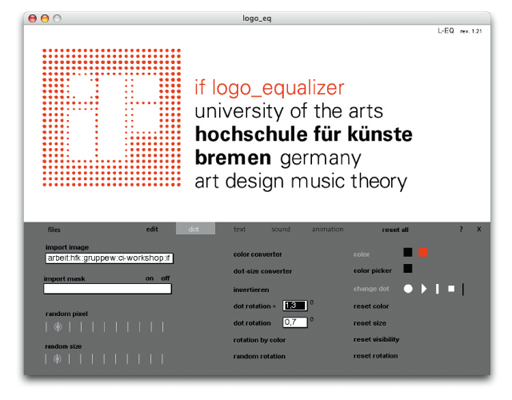
Task: Open the files menu
Action: 54,229
